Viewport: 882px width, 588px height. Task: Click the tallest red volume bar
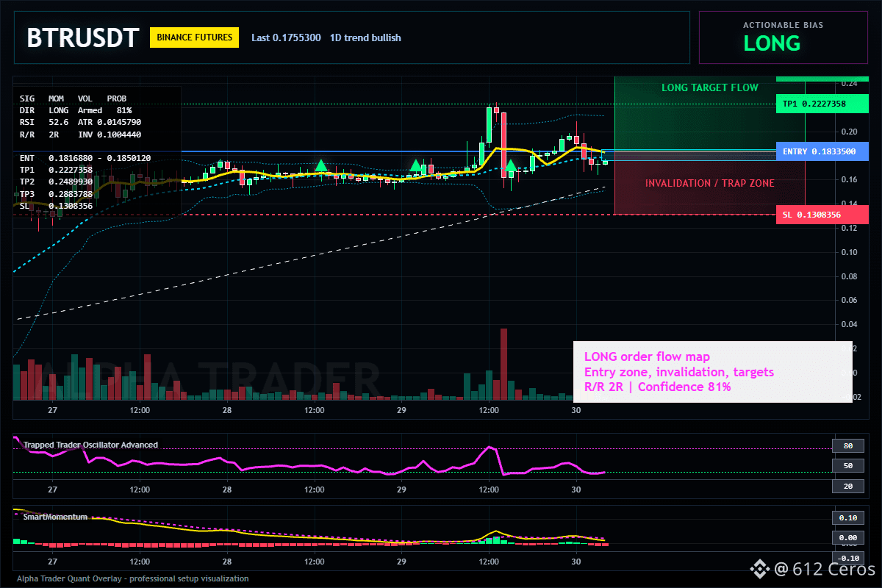click(x=503, y=364)
